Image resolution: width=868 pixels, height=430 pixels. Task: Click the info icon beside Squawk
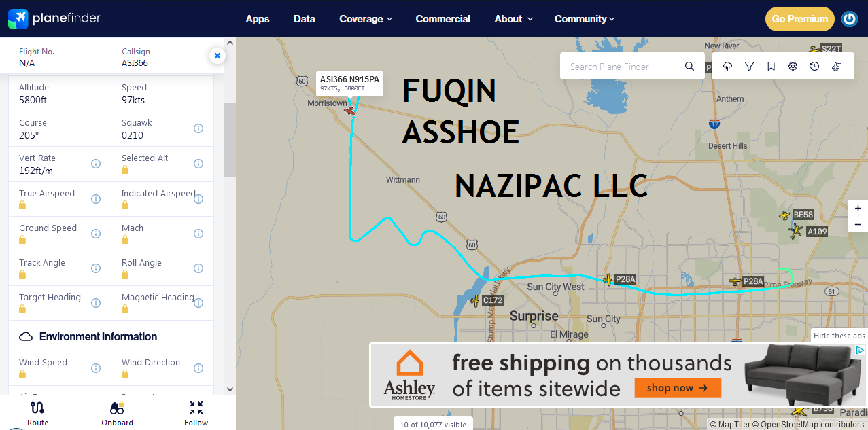(198, 128)
